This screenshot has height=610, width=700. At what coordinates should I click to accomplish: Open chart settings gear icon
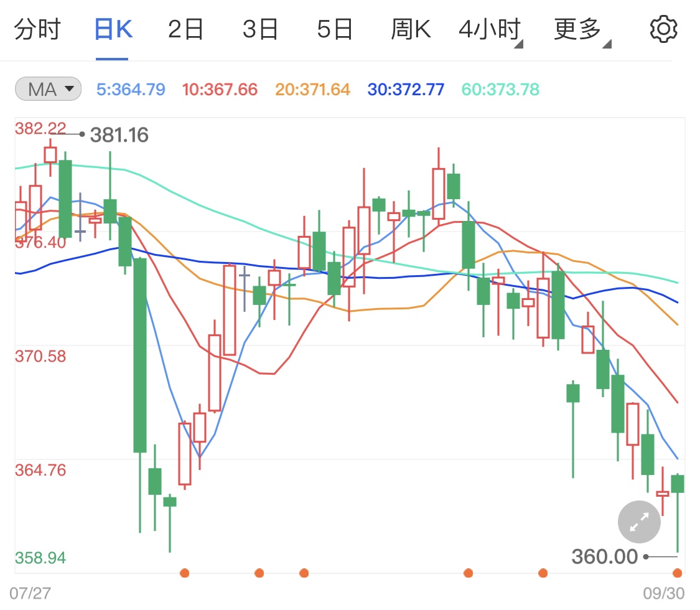[663, 29]
